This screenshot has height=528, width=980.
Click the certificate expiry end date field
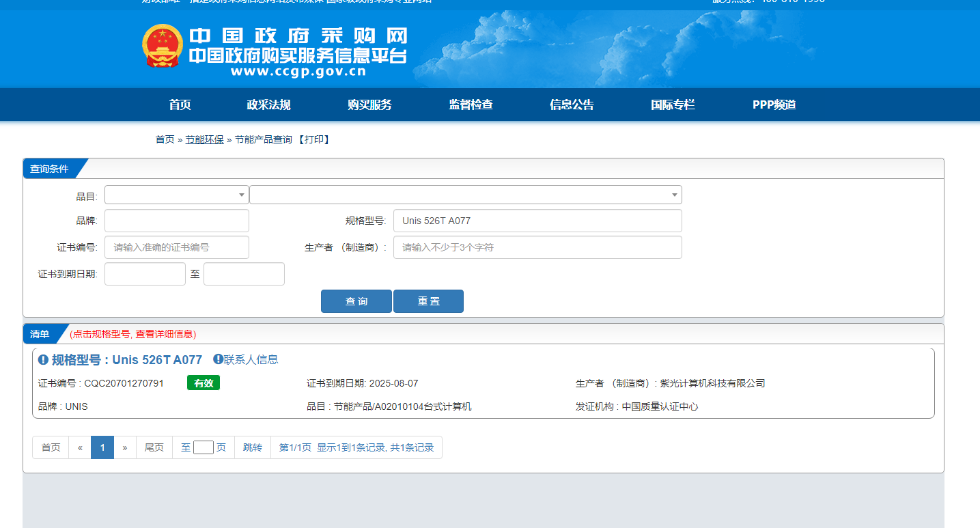(244, 274)
